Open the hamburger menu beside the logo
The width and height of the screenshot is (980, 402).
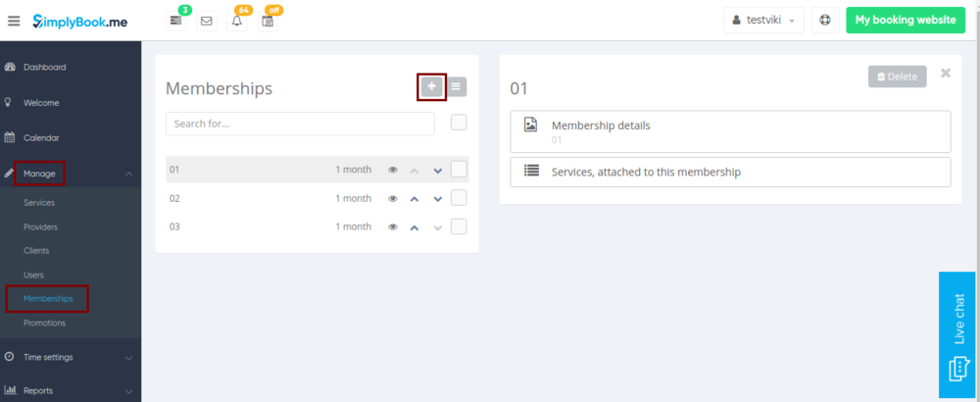[x=14, y=21]
